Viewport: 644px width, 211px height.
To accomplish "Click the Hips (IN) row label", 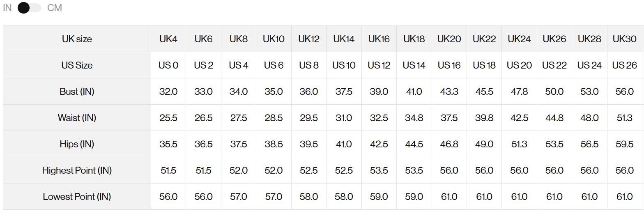I will [77, 144].
